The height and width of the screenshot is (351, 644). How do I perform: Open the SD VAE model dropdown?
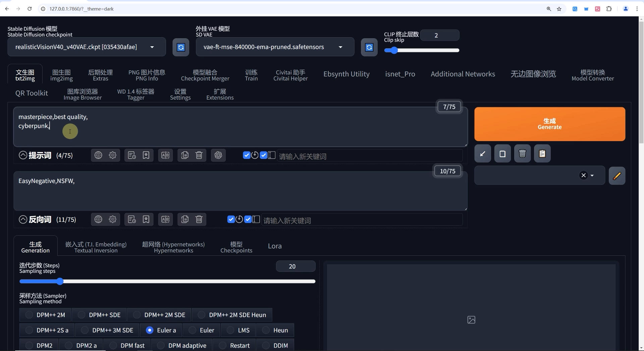[275, 47]
